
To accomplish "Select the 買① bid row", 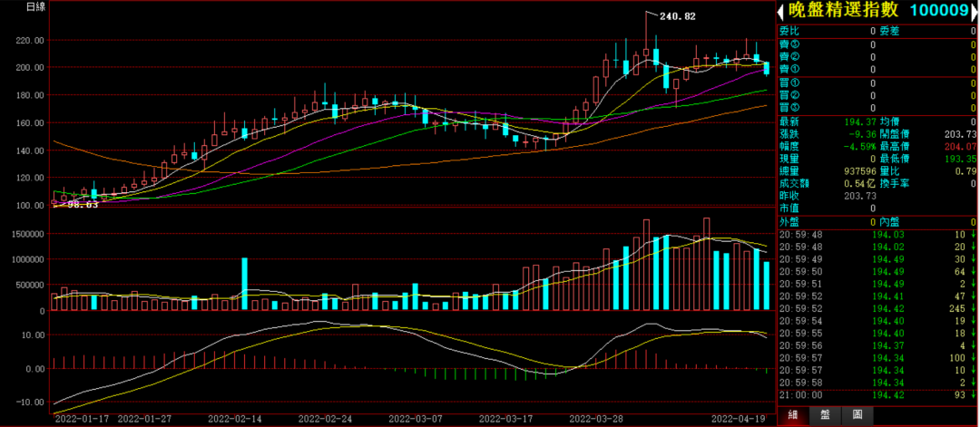I will (x=877, y=83).
